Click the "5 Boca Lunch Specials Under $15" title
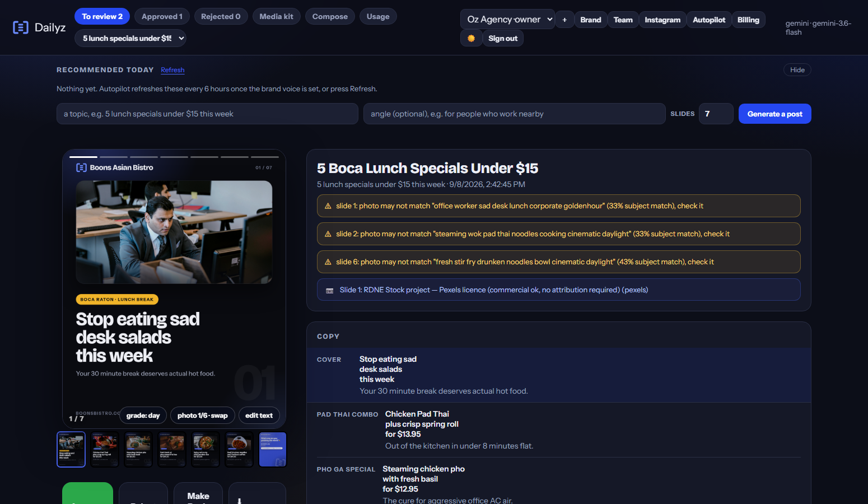 pyautogui.click(x=427, y=168)
